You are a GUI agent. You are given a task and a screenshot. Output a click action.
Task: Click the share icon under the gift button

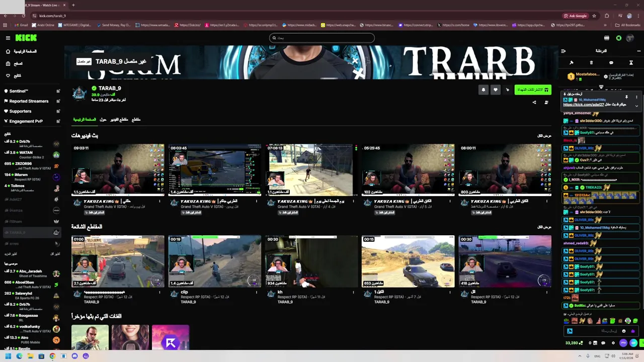click(x=534, y=103)
